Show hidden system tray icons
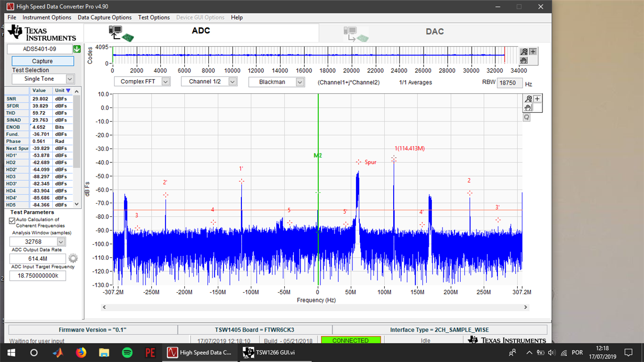Screen dimensions: 644x362 coord(529,353)
